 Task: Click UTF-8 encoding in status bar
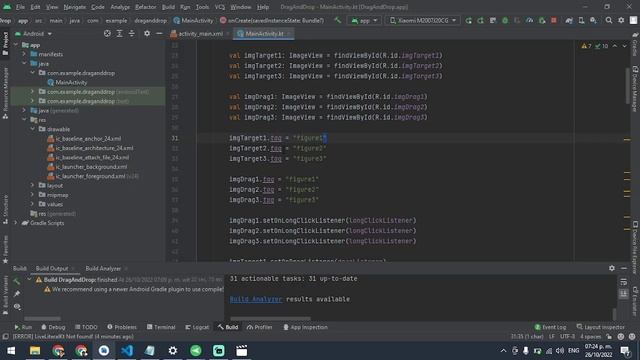point(567,337)
